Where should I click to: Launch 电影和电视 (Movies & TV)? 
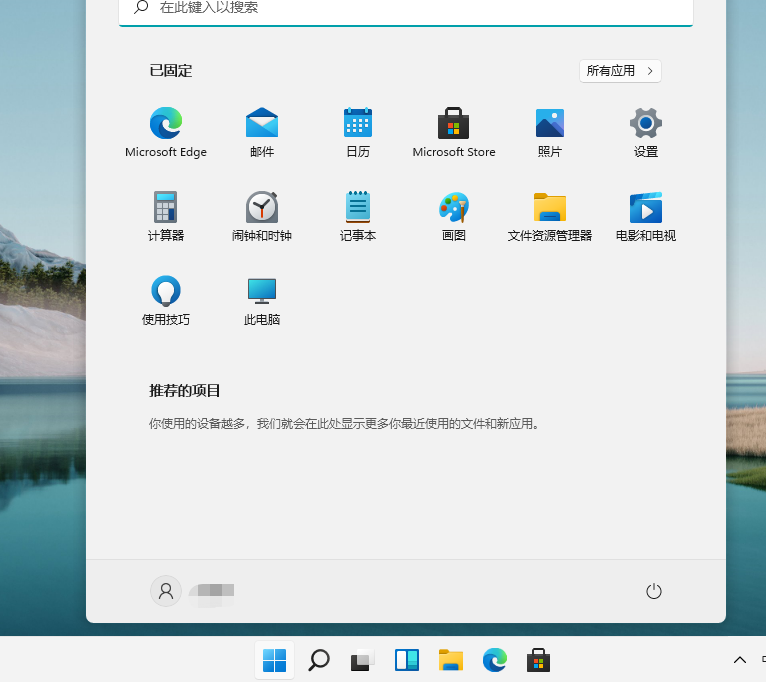646,208
